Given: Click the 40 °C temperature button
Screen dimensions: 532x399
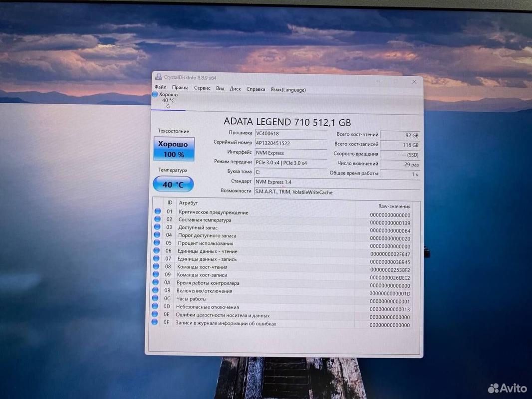Looking at the screenshot, I should (x=173, y=185).
